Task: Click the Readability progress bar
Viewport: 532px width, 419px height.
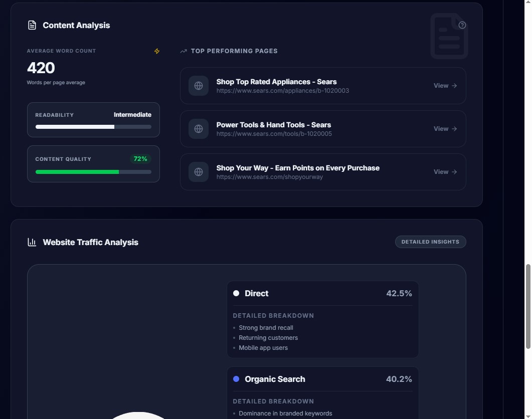Action: click(93, 127)
